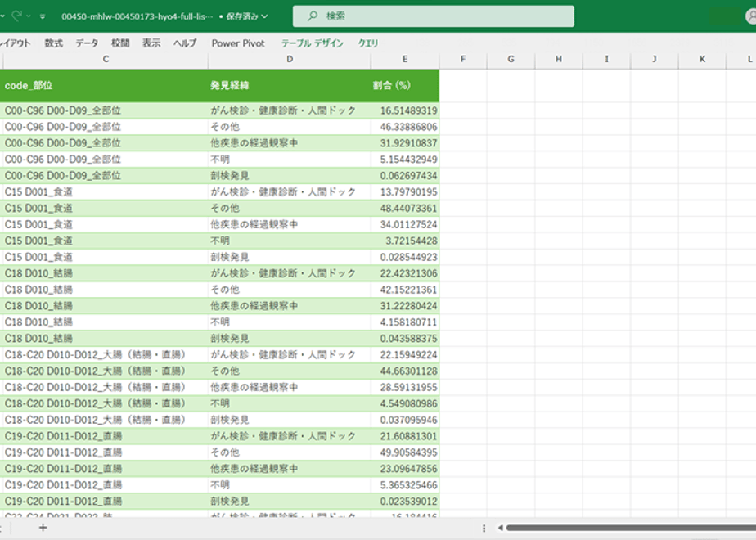The width and height of the screenshot is (756, 540).
Task: Click C15 D001_食道 cell beside 13.79790195
Action: [x=104, y=192]
